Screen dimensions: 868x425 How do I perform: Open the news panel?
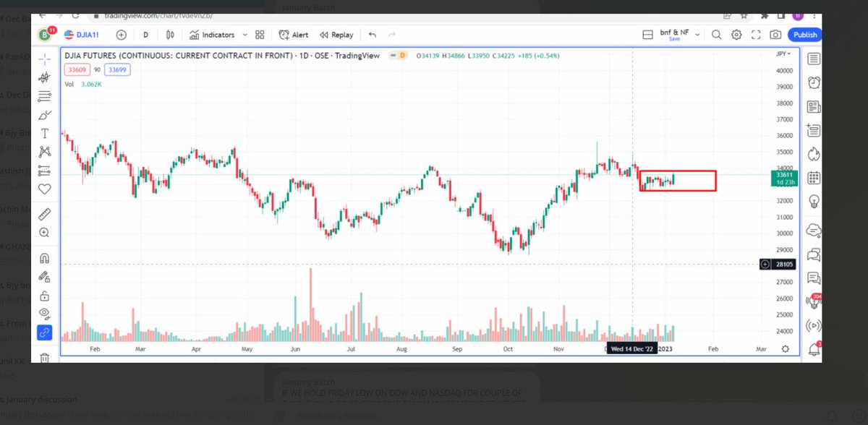tap(814, 106)
